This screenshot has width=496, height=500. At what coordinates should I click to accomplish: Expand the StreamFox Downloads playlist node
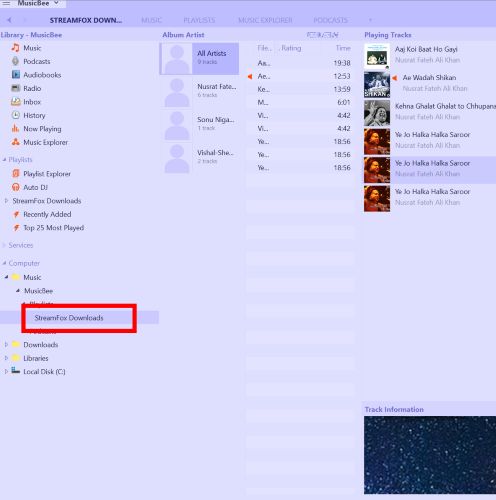(6, 201)
